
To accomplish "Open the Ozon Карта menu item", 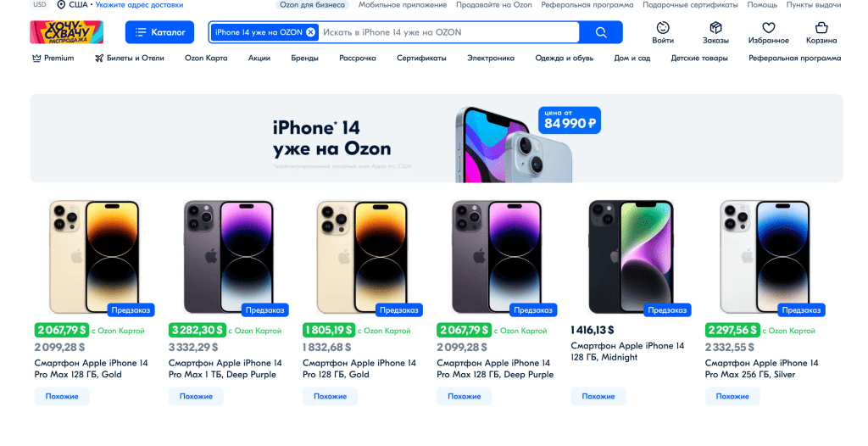I will [206, 59].
